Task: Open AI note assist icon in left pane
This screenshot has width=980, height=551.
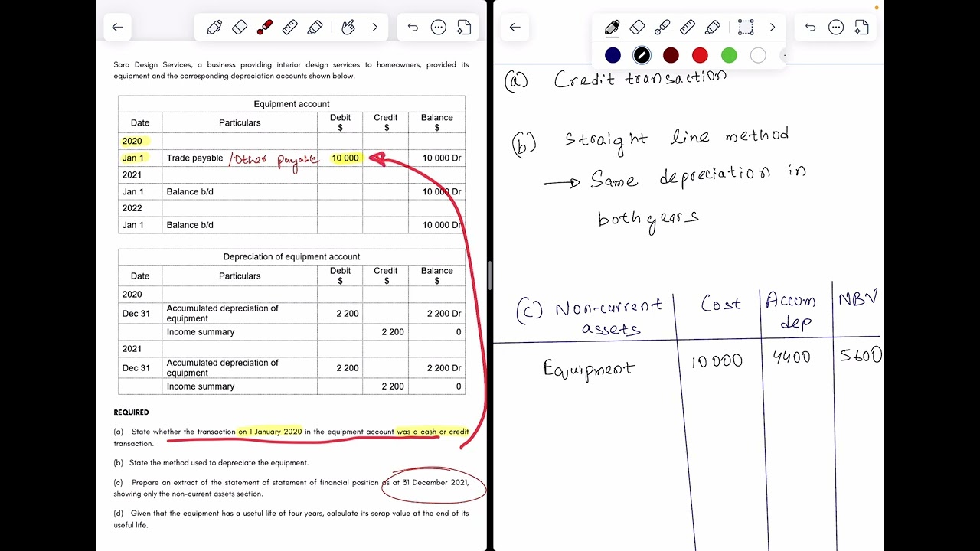Action: coord(463,27)
